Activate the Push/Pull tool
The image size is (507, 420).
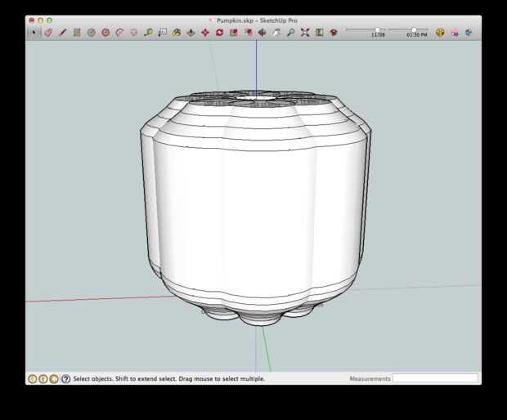pos(191,33)
